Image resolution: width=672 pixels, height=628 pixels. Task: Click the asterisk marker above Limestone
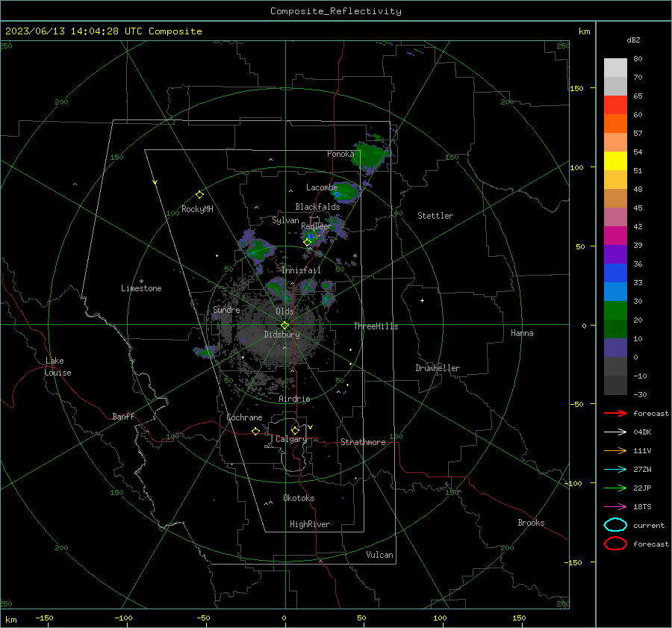point(141,282)
